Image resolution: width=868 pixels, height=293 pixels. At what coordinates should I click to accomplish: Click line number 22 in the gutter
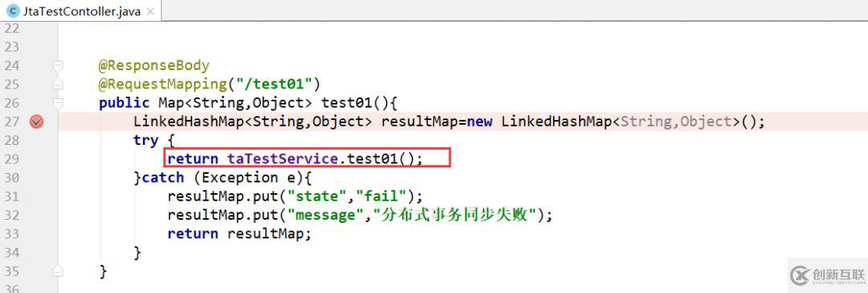coord(11,28)
